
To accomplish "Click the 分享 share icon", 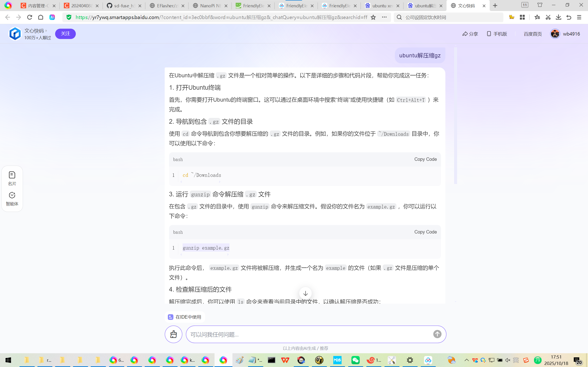I will click(465, 34).
